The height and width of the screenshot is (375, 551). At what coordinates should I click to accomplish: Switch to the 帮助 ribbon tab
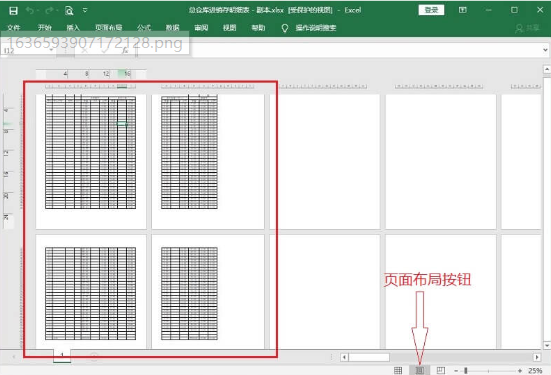pos(258,27)
